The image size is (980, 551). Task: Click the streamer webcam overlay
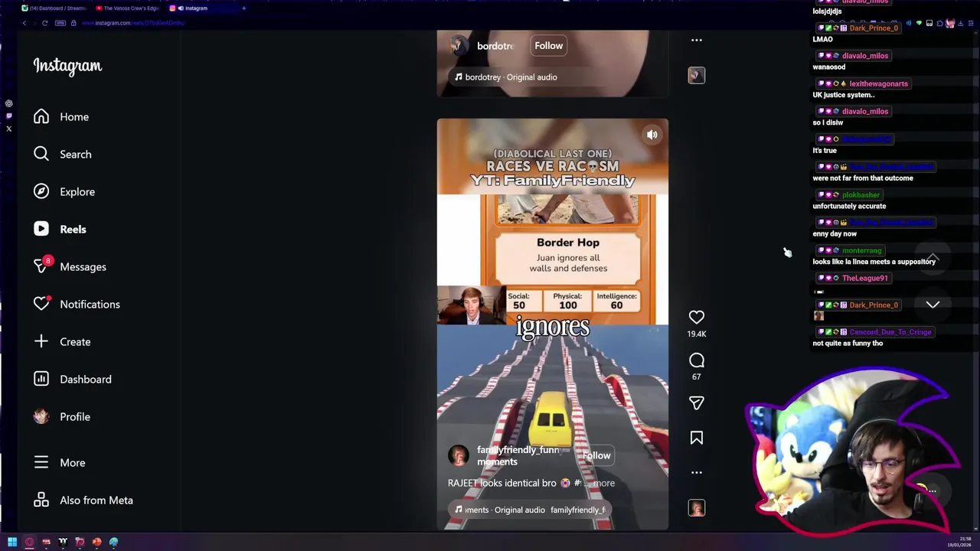(851, 451)
